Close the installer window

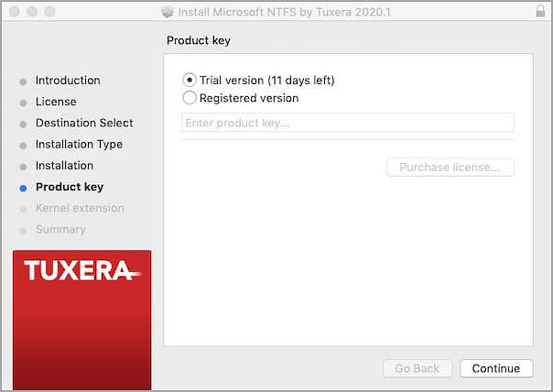point(14,11)
